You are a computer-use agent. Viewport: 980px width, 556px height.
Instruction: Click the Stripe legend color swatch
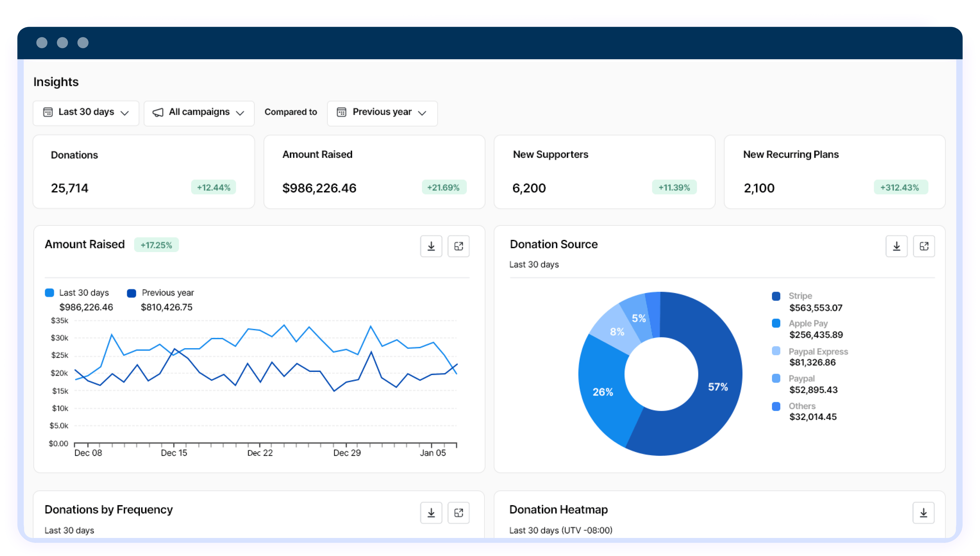pyautogui.click(x=776, y=296)
